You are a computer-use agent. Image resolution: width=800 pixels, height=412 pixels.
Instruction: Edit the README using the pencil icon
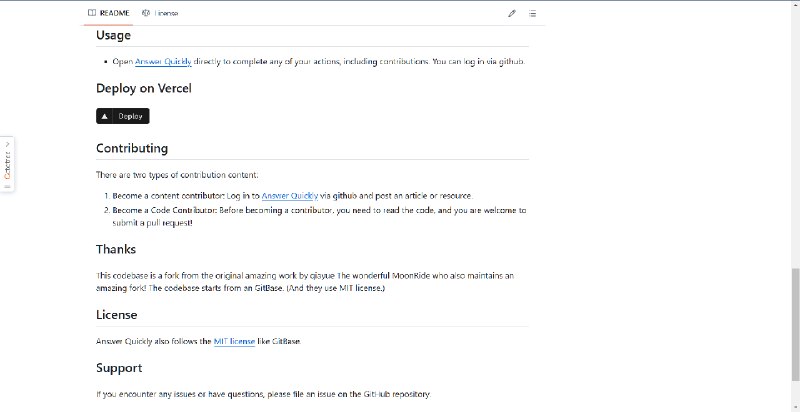pos(512,14)
